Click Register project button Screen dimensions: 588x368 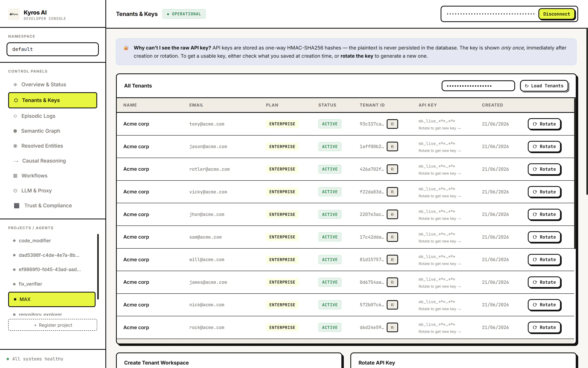(x=53, y=325)
